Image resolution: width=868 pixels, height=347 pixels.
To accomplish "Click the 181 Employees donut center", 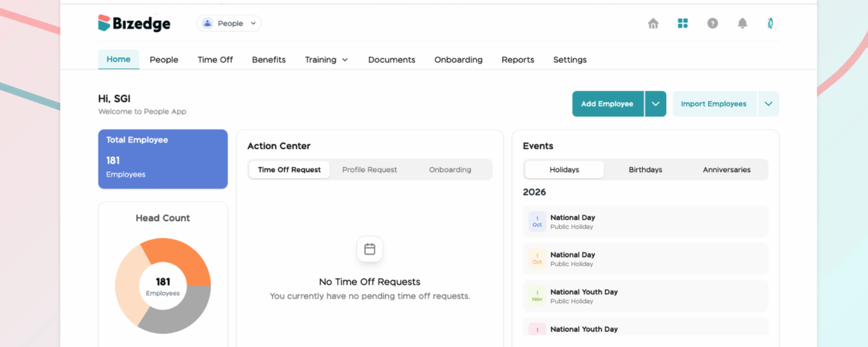I will click(x=163, y=286).
